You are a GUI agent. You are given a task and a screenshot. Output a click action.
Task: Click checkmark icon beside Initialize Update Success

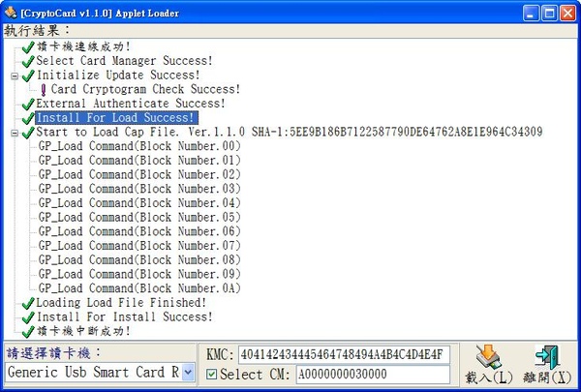tap(28, 75)
